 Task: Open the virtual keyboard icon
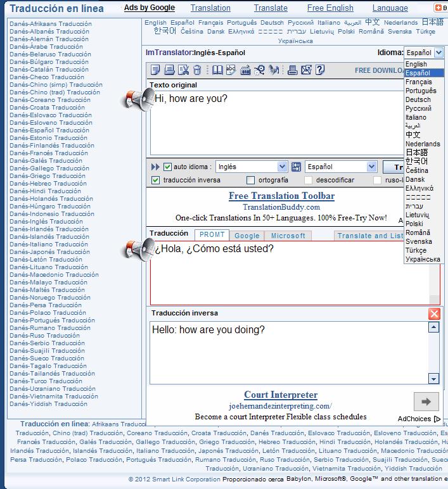[245, 70]
